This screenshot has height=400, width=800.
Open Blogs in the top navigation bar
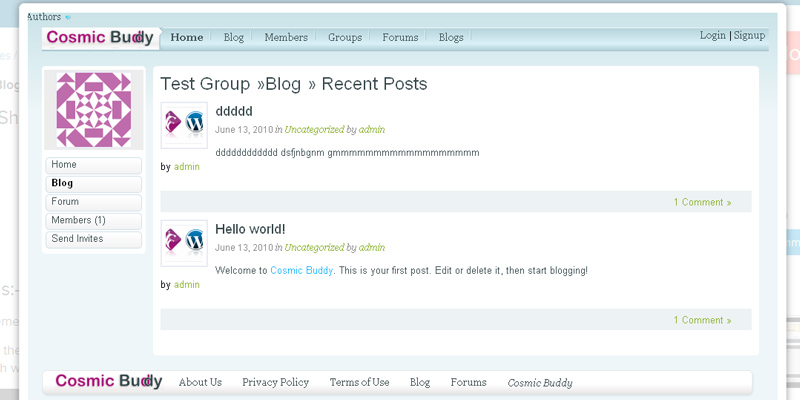point(451,38)
